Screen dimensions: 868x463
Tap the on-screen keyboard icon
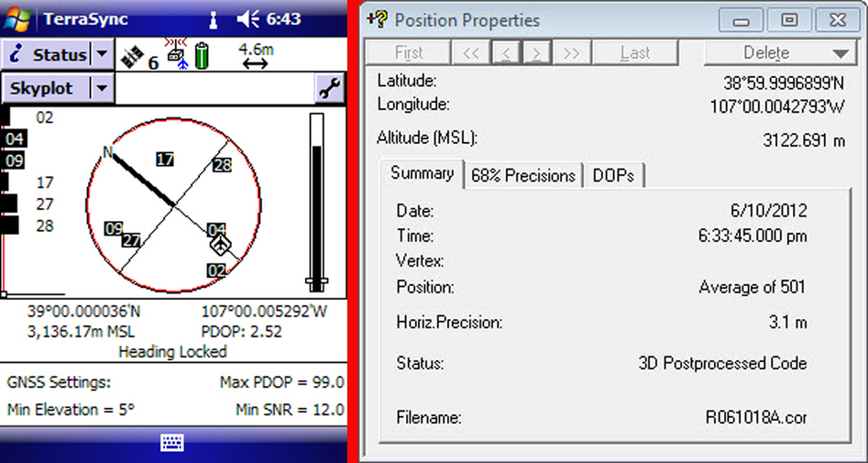pos(172,443)
